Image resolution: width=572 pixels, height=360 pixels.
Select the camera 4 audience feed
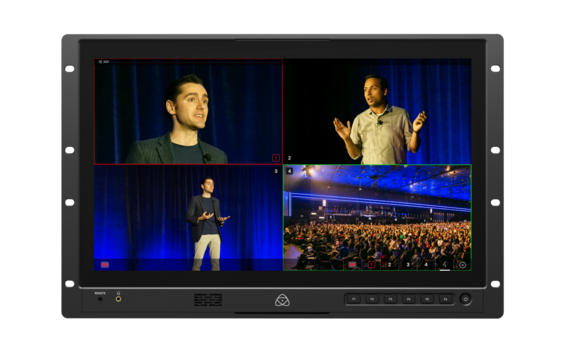click(x=377, y=218)
